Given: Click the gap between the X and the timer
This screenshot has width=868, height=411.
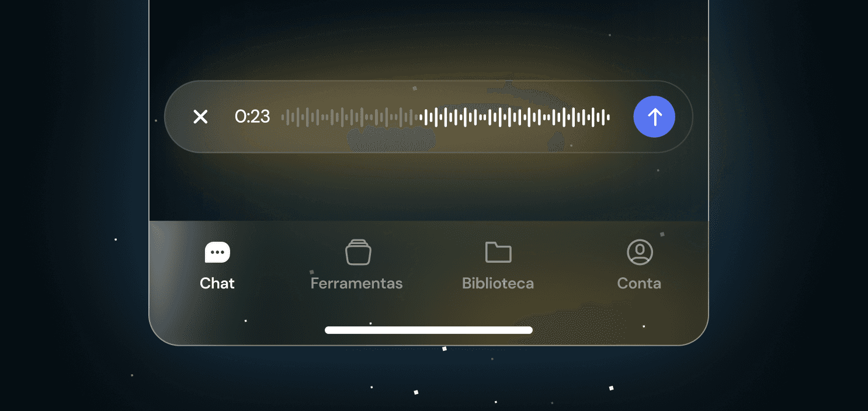Looking at the screenshot, I should [x=221, y=117].
